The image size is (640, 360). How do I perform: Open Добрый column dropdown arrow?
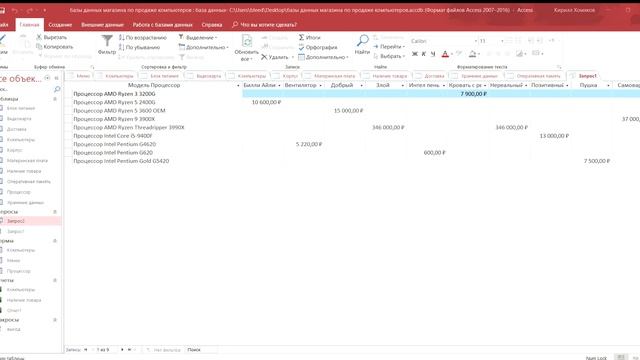(x=361, y=85)
